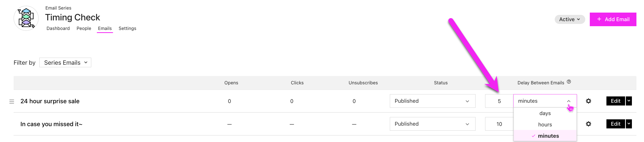Click the help icon beside Delay Between Emails

(x=569, y=82)
